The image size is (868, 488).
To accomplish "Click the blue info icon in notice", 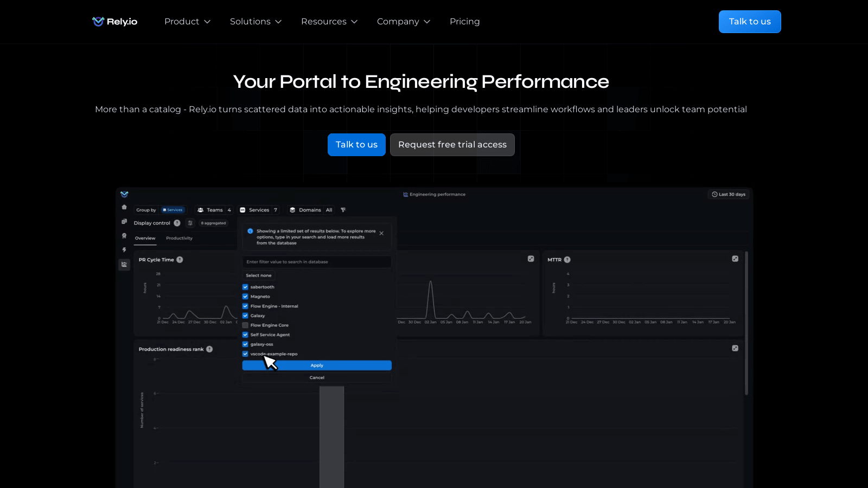I will point(250,231).
